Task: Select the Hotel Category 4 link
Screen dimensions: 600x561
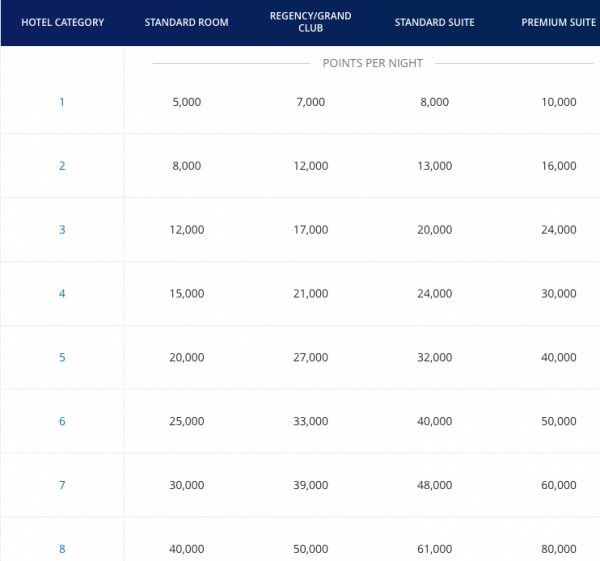Action: pyautogui.click(x=62, y=294)
